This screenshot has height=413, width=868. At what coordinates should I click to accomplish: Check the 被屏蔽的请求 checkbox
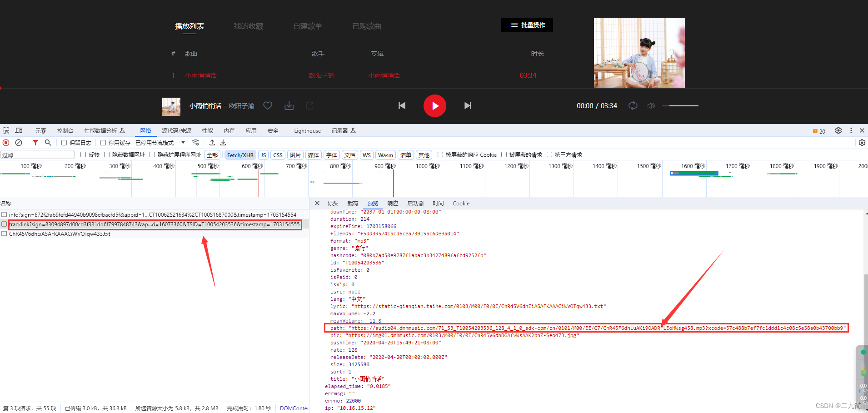(x=504, y=154)
